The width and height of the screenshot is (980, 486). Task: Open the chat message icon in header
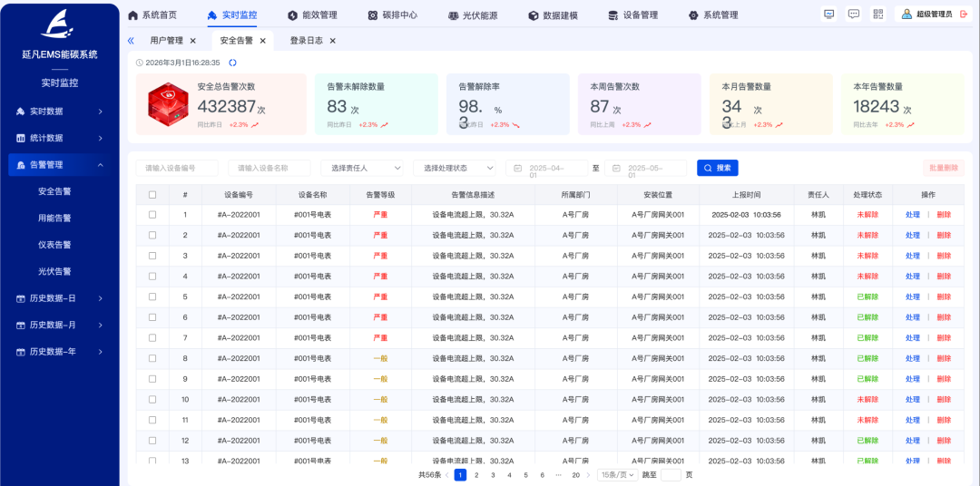click(x=853, y=15)
